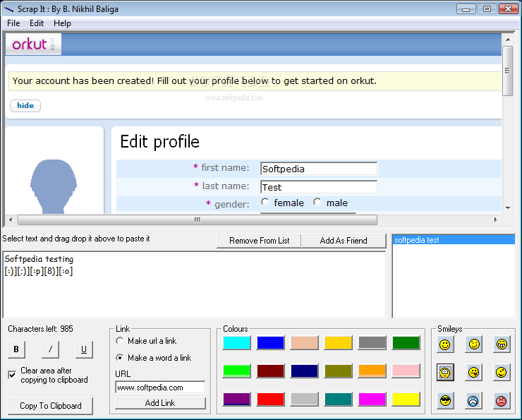The image size is (522, 420).
Task: Pick the olive colour swatch
Action: coord(338,371)
